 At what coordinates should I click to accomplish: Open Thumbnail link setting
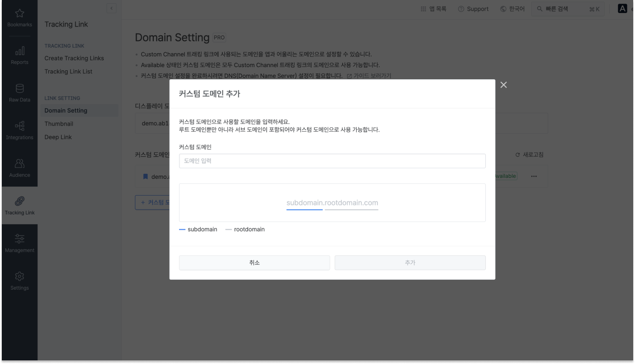point(59,123)
